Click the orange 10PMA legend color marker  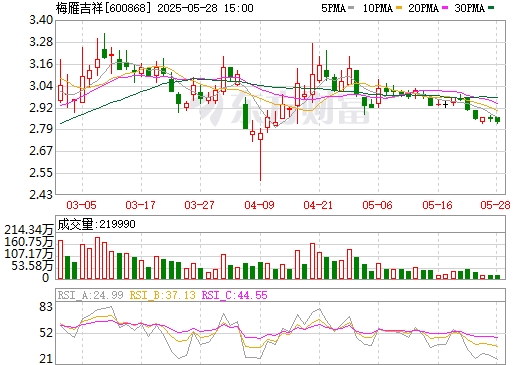tap(399, 8)
